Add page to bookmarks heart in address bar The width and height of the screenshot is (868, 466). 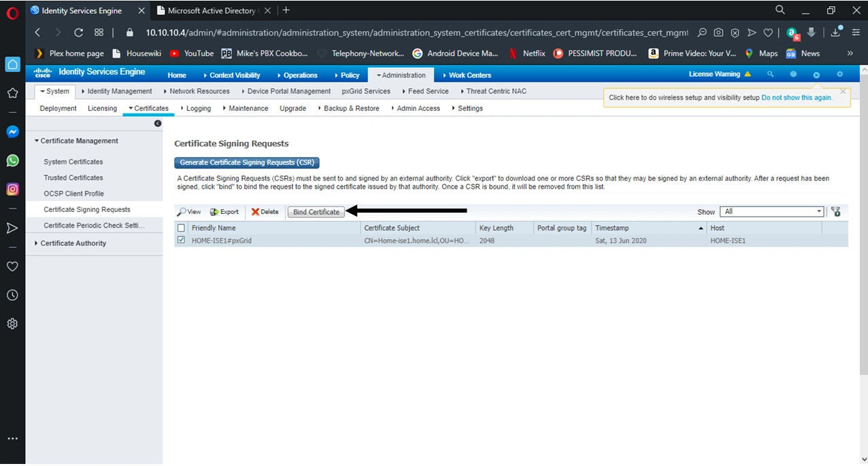pos(768,33)
